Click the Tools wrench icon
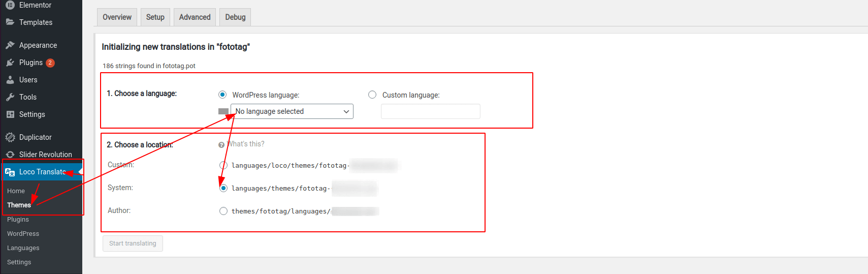Screen dimensions: 868x274 10,97
